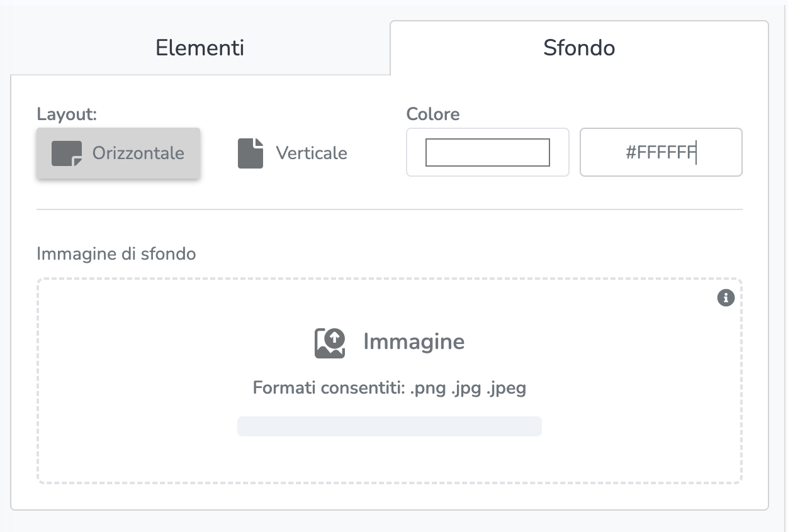Click the Immagine upload label
Viewport: 788px width, 532px height.
coord(414,341)
